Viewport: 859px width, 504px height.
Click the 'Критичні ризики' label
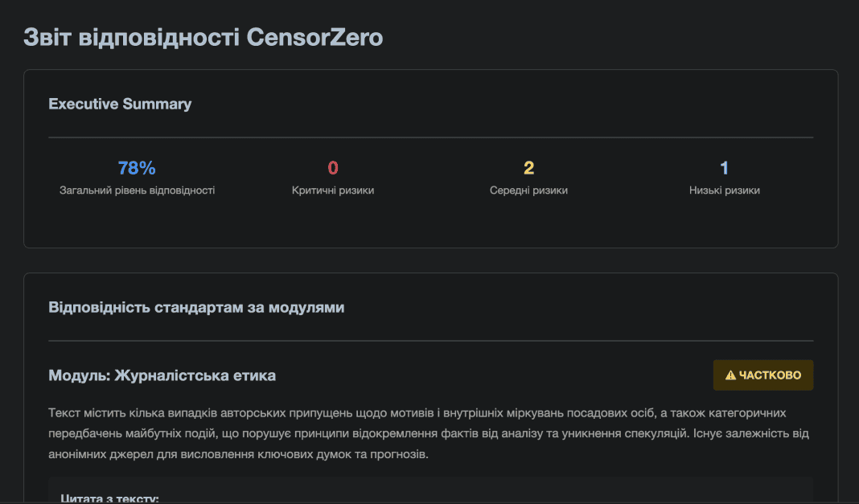333,191
